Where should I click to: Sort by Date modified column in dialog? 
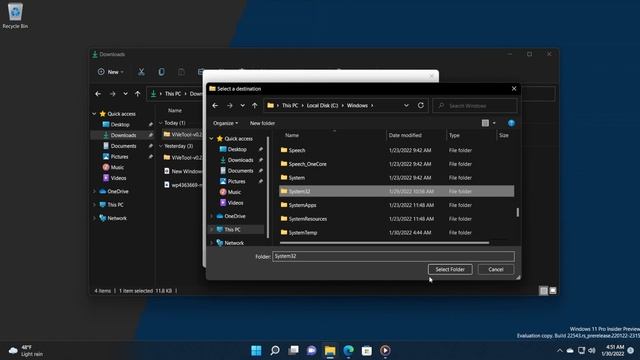405,136
